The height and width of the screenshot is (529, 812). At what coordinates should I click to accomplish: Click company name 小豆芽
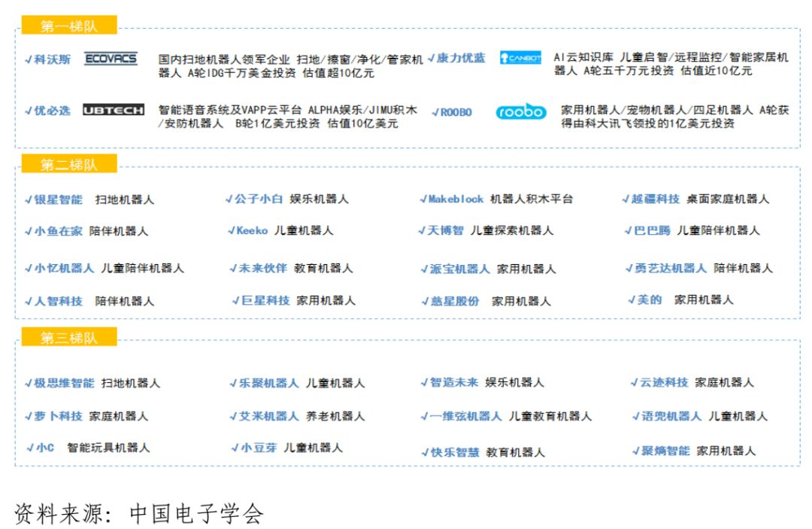tap(259, 448)
